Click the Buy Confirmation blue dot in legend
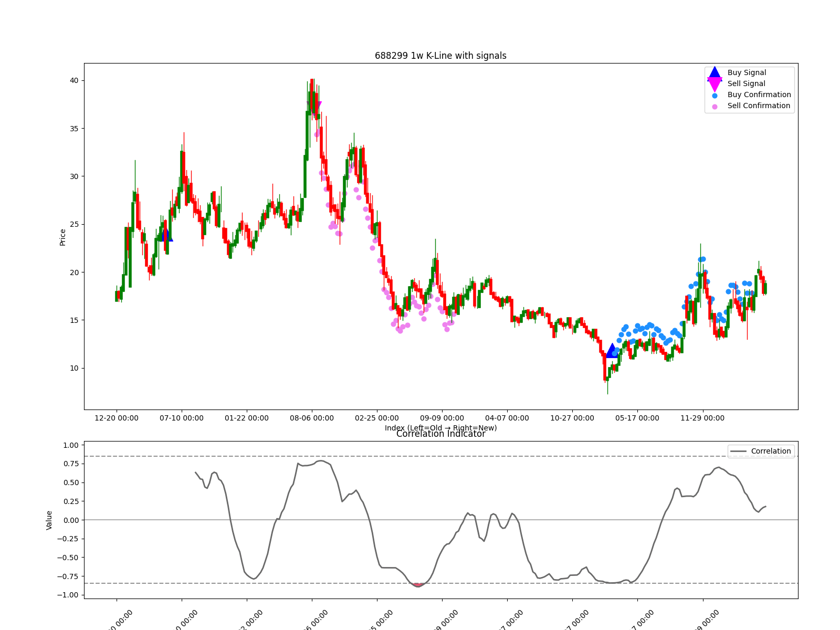Image resolution: width=840 pixels, height=630 pixels. 715,96
